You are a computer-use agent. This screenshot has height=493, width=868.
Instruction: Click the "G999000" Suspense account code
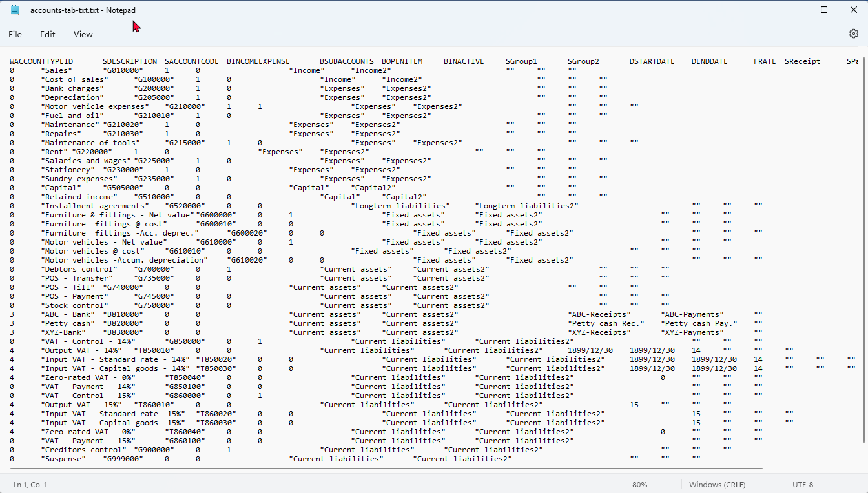[123, 459]
